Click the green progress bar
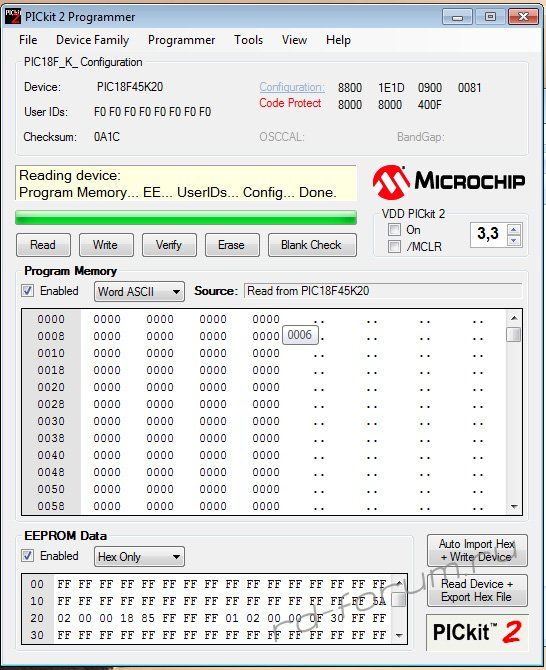 [x=186, y=217]
